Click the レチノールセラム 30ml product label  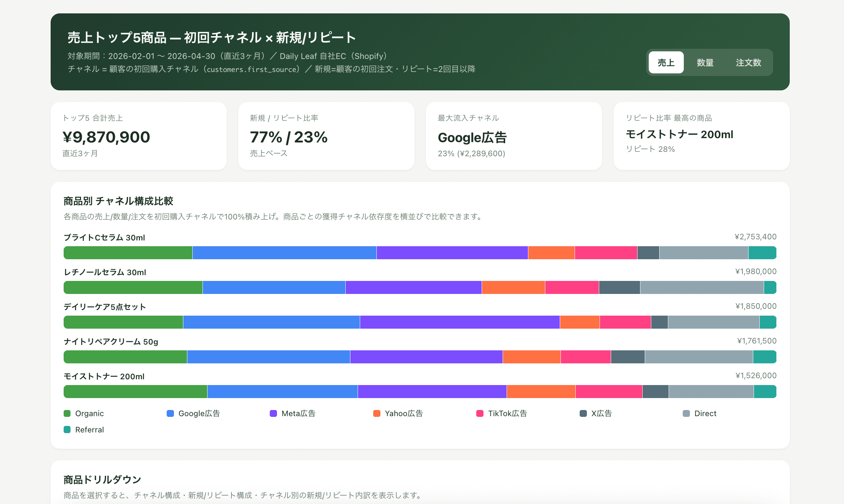click(x=105, y=272)
